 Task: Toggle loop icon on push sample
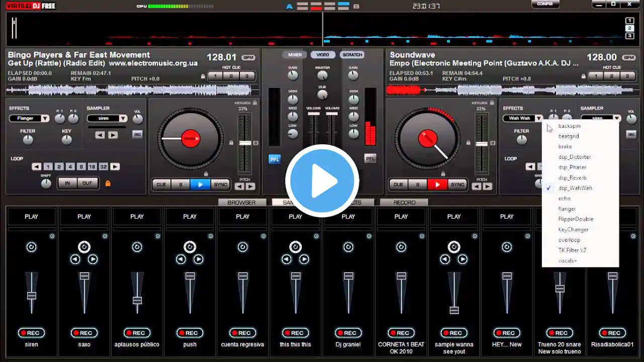[190, 247]
